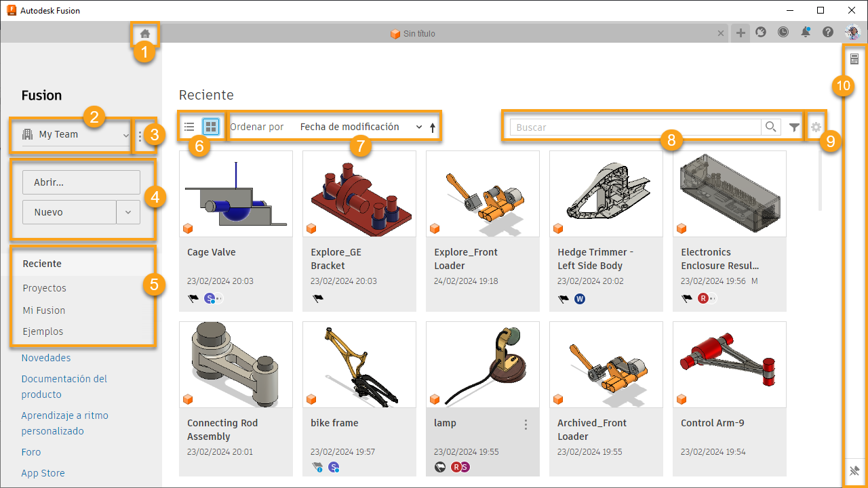Click the Abrir... button
Image resolution: width=868 pixels, height=488 pixels.
click(81, 182)
